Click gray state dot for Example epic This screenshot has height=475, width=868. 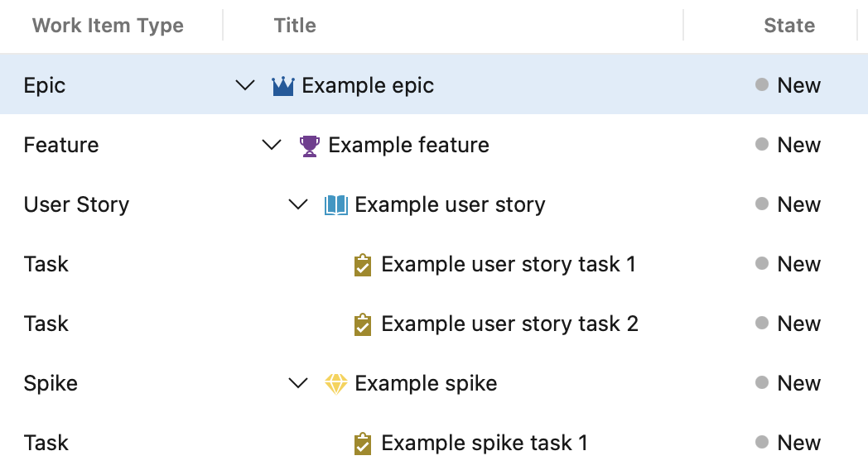point(762,84)
